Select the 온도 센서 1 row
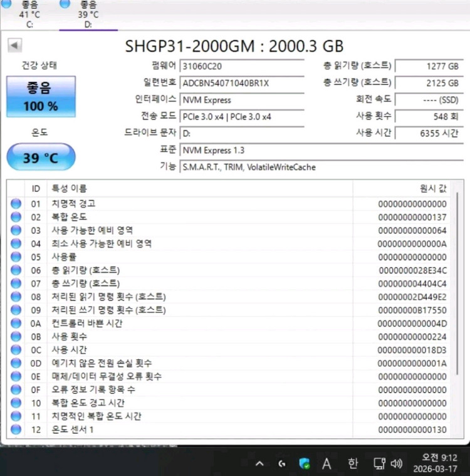 click(229, 430)
